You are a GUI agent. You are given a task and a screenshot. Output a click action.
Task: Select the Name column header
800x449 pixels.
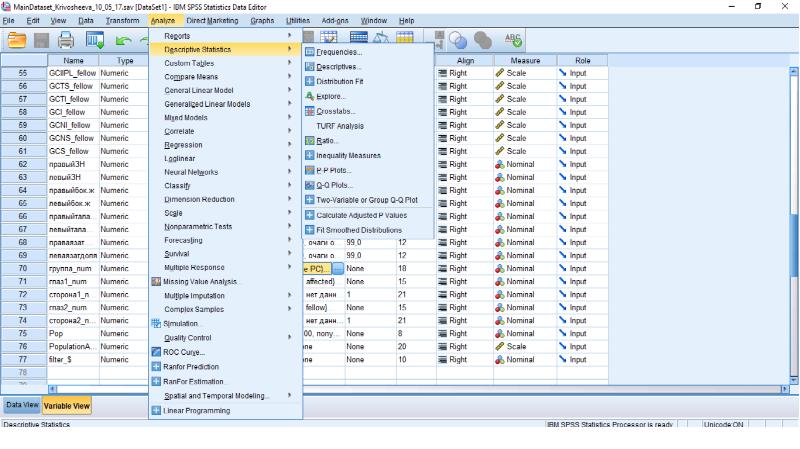tap(73, 60)
